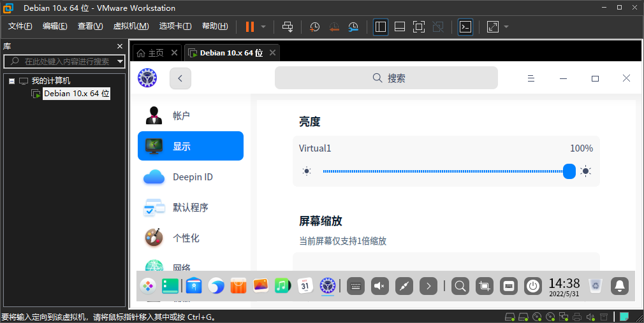Click the power button in the dock
Screen dimensions: 644x323
tap(533, 286)
